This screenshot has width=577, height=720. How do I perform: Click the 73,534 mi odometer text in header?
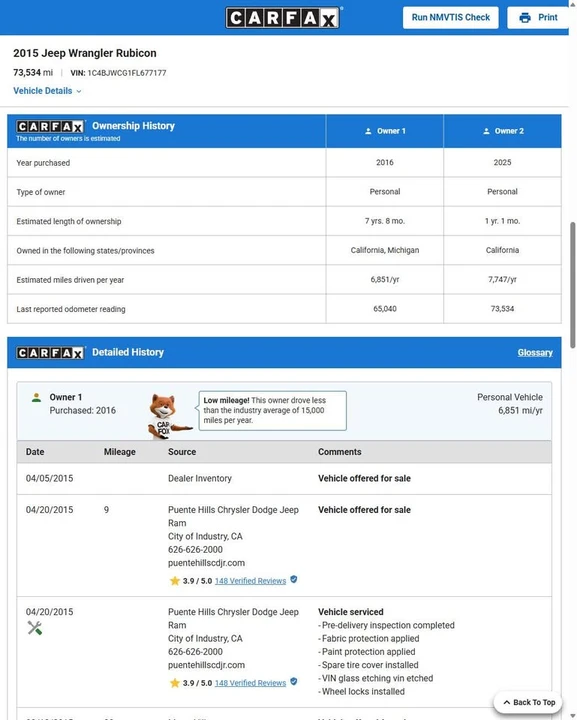33,73
